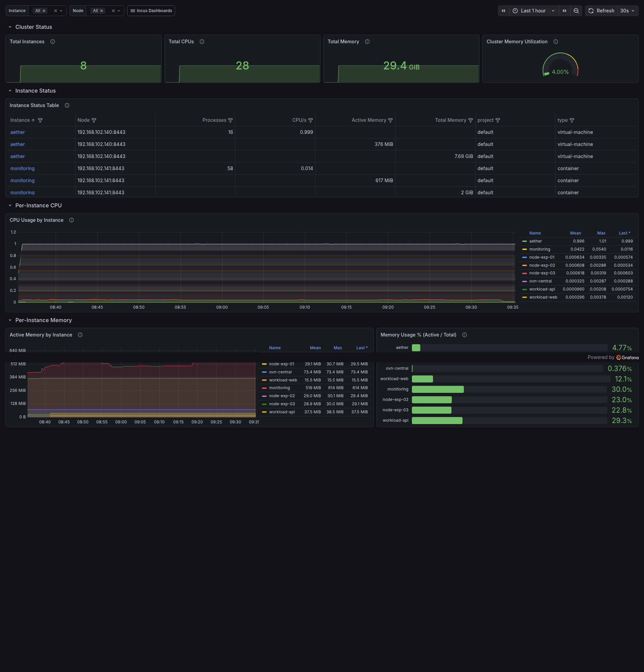644x672 pixels.
Task: Collapse the Per-Instance Memory row
Action: (10, 320)
